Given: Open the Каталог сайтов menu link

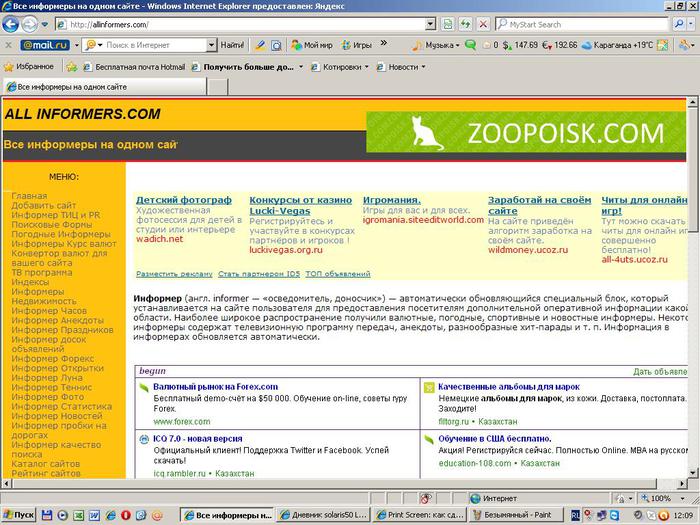Looking at the screenshot, I should (x=46, y=464).
